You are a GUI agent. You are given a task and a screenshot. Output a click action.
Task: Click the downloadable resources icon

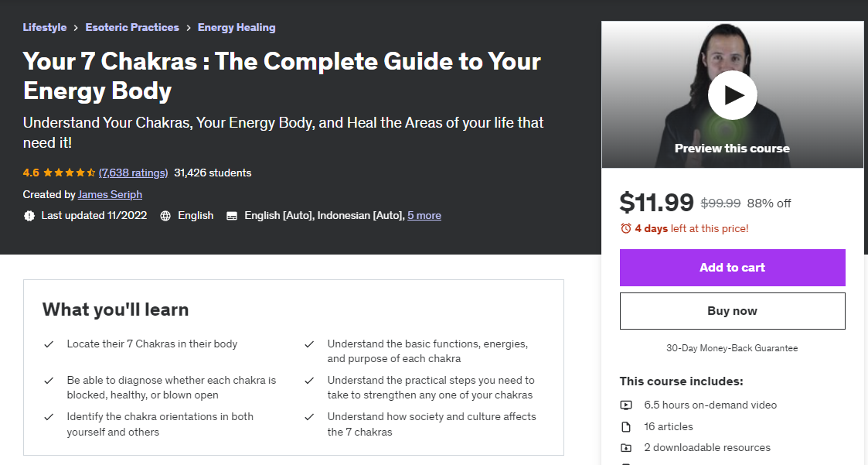626,447
